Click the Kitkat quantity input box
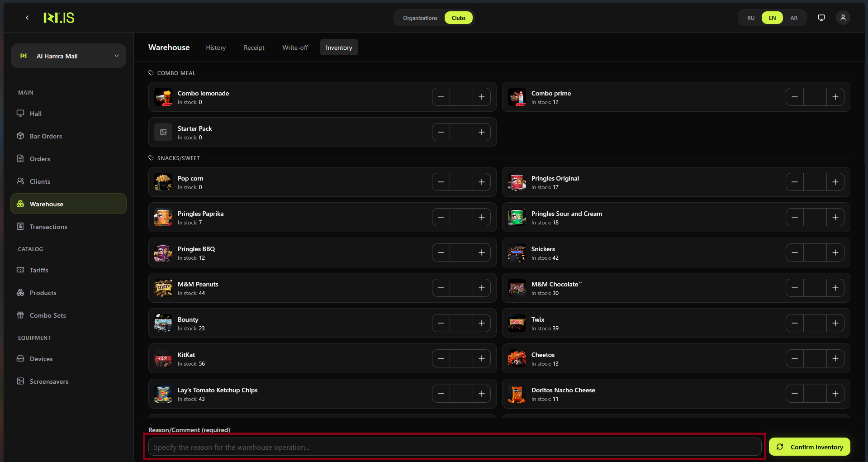Image resolution: width=868 pixels, height=462 pixels. pos(461,358)
